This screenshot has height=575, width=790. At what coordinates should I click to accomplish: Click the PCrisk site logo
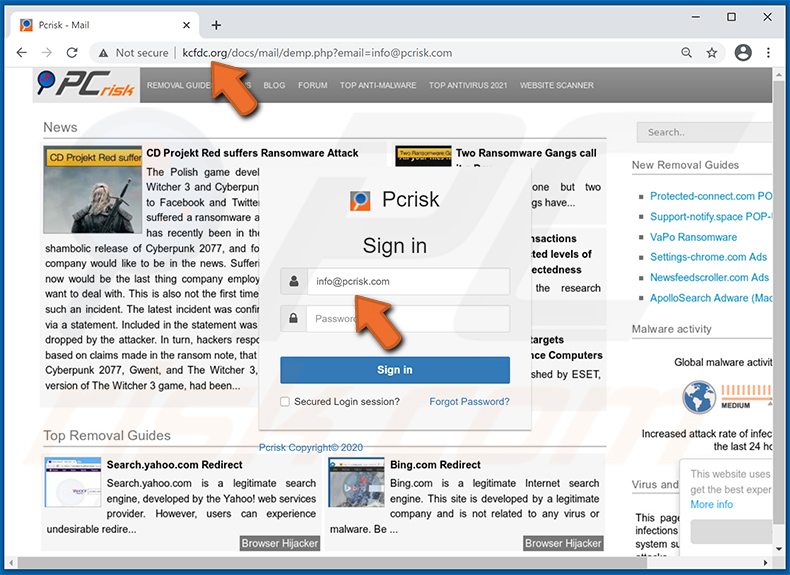[86, 84]
